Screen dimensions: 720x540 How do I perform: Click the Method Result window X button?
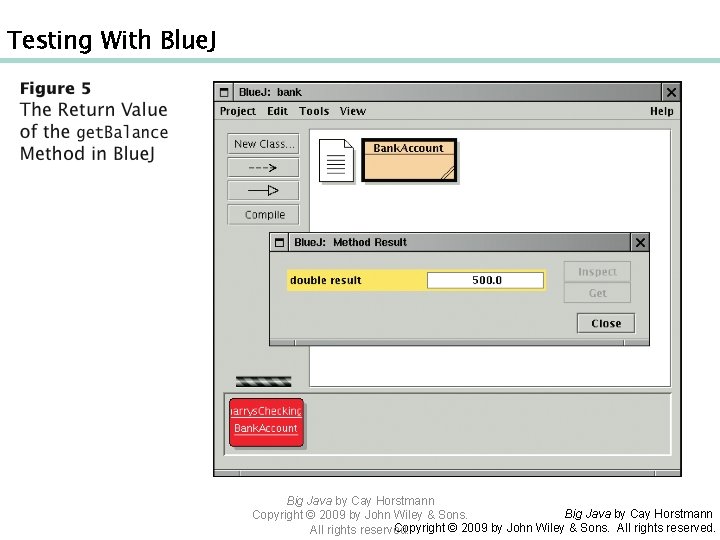(640, 242)
